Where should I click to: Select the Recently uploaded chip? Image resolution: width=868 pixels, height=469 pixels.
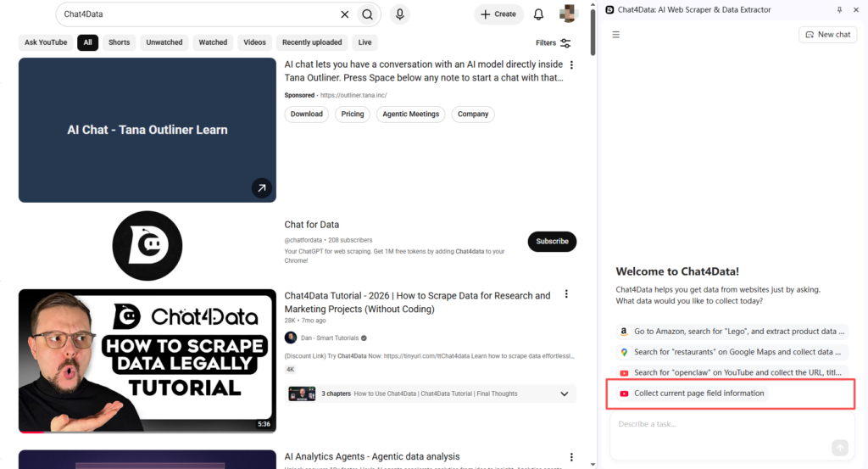point(312,42)
